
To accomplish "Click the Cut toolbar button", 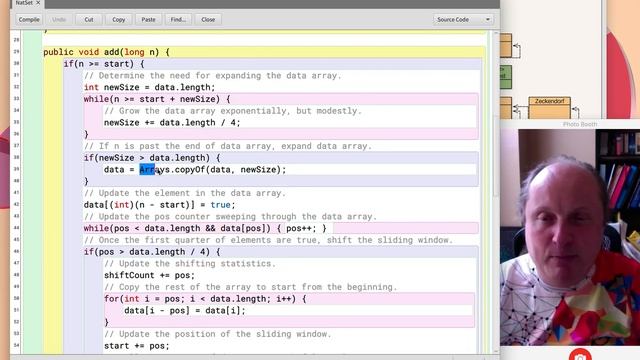I will pyautogui.click(x=89, y=19).
